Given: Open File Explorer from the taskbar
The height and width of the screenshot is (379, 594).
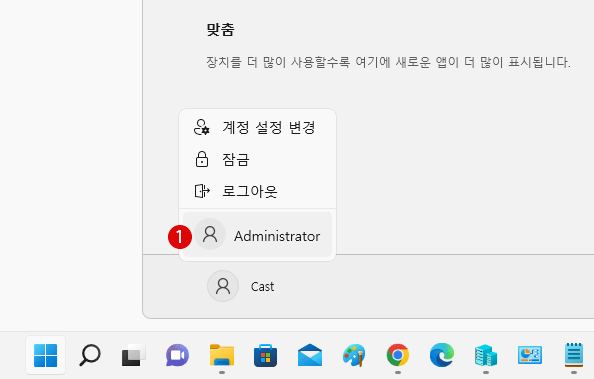Looking at the screenshot, I should [222, 355].
